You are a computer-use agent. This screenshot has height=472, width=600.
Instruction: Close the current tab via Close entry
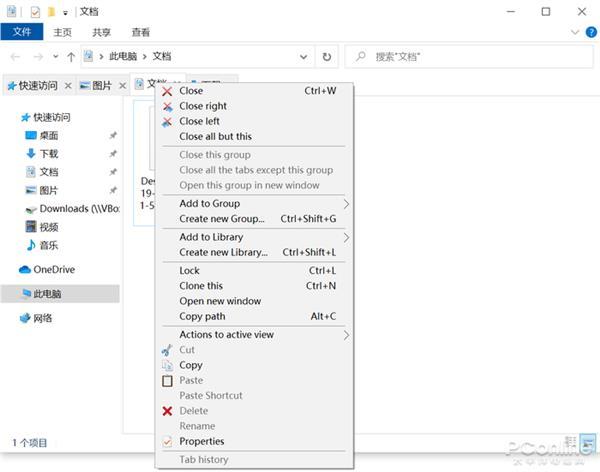(254, 91)
